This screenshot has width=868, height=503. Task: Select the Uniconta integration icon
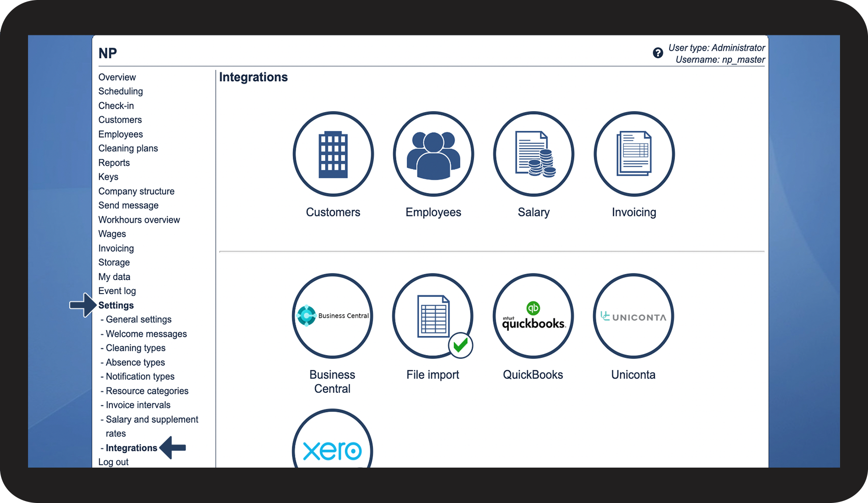point(633,316)
